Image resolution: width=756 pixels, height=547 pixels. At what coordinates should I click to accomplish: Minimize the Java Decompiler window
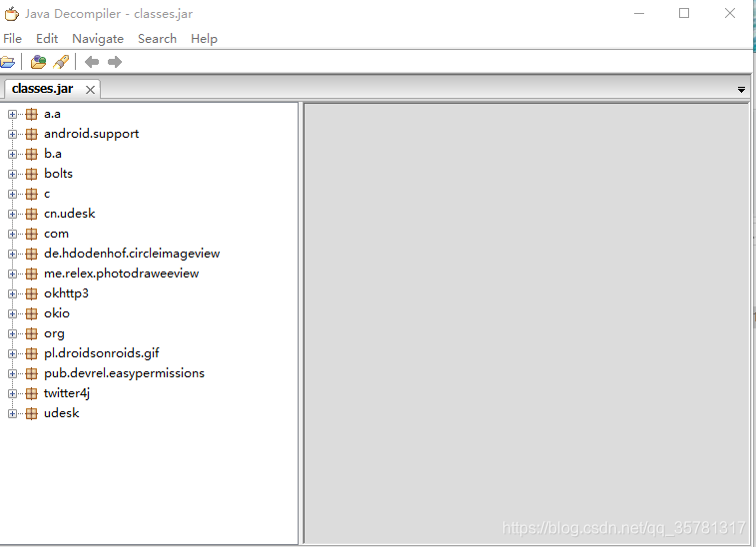pyautogui.click(x=639, y=14)
